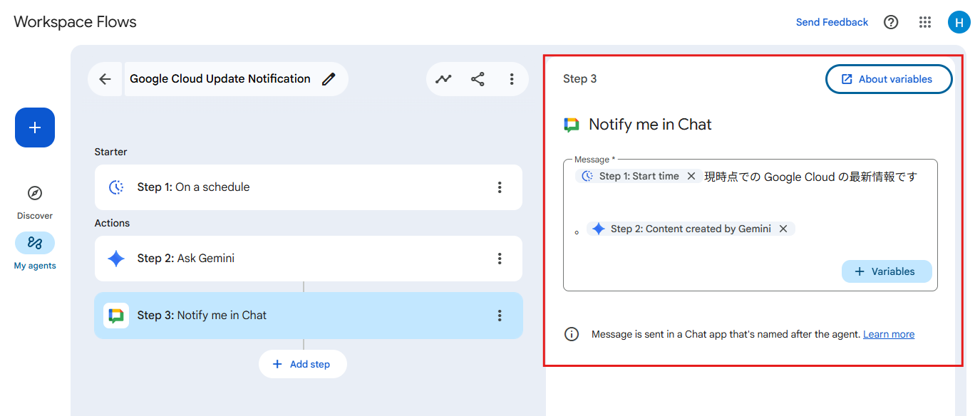Click the Variables button in Message box
980x416 pixels.
[887, 271]
